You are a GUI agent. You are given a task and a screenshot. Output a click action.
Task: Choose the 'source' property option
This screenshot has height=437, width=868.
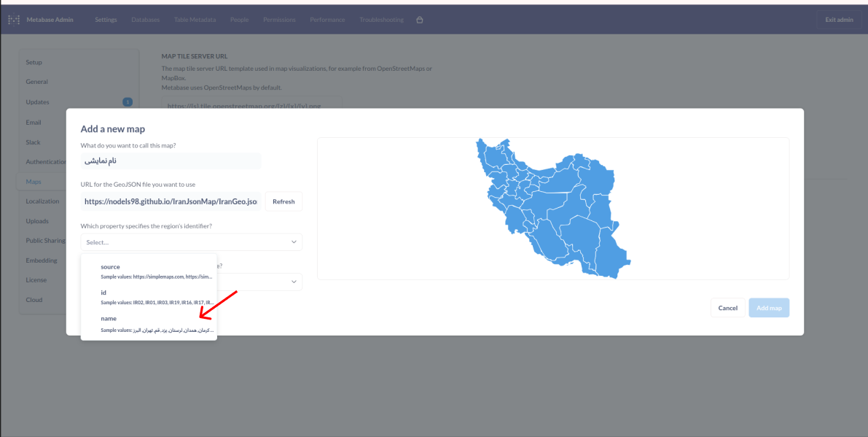(x=149, y=271)
